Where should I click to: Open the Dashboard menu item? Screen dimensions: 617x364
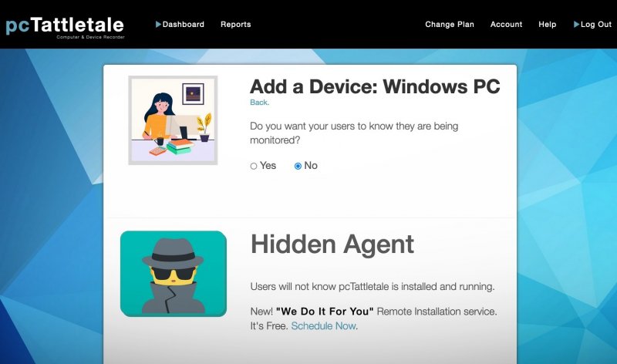tap(183, 24)
